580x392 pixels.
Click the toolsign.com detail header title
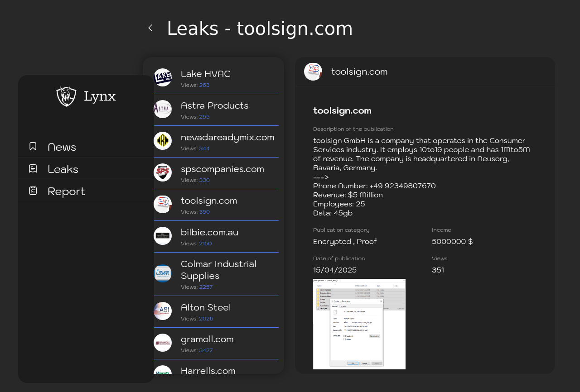(x=359, y=72)
